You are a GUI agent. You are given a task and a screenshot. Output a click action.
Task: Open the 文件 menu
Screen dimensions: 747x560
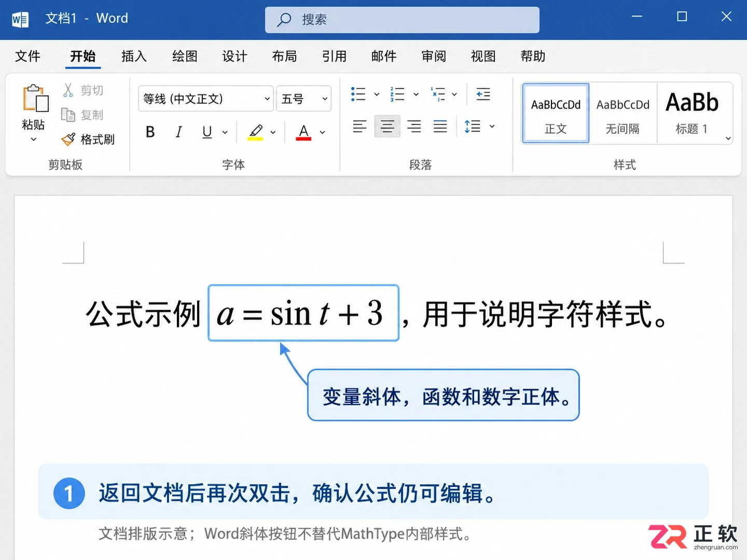coord(28,56)
